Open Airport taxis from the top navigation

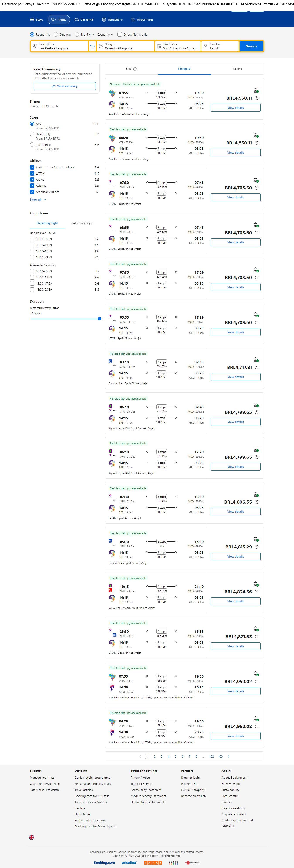tap(142, 20)
